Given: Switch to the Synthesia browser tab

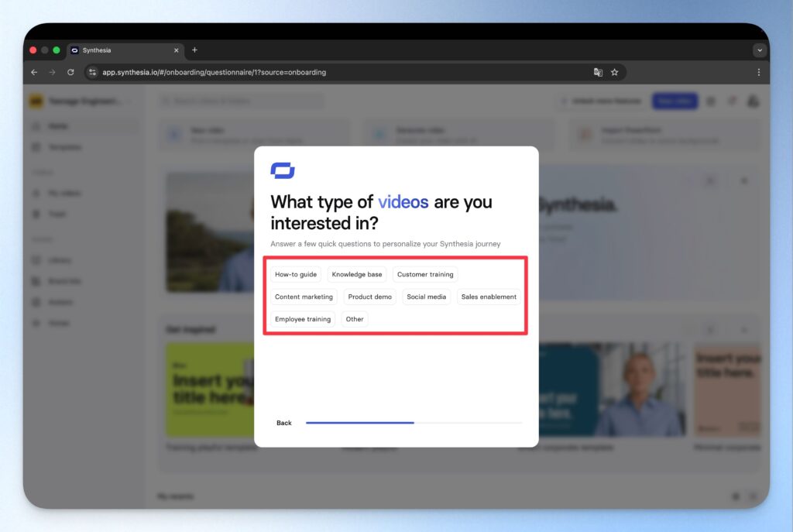Looking at the screenshot, I should coord(124,50).
